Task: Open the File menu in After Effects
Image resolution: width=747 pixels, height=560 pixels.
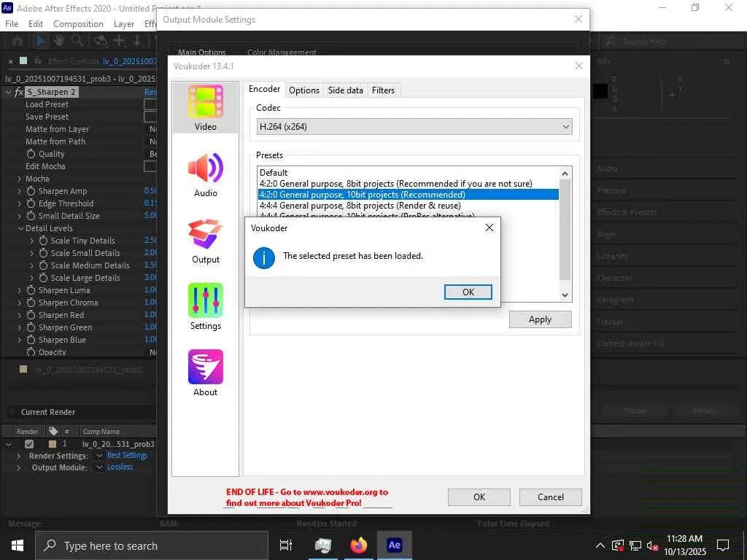Action: pyautogui.click(x=12, y=24)
